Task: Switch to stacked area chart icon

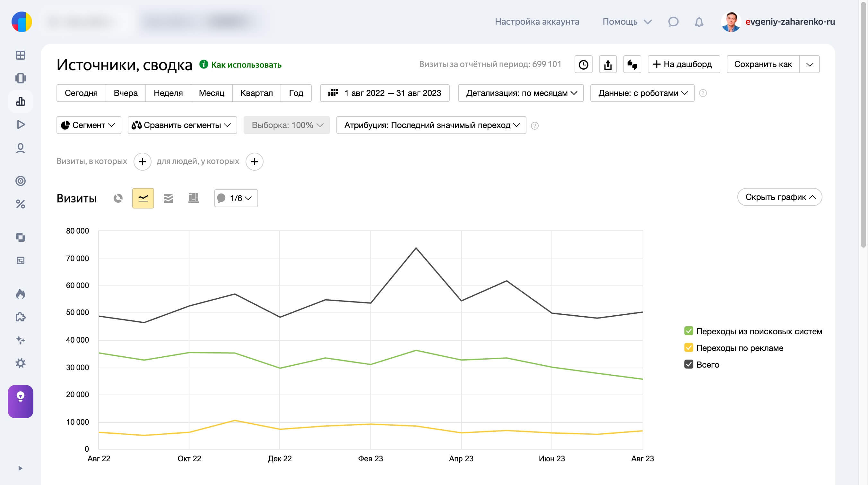Action: (x=168, y=198)
